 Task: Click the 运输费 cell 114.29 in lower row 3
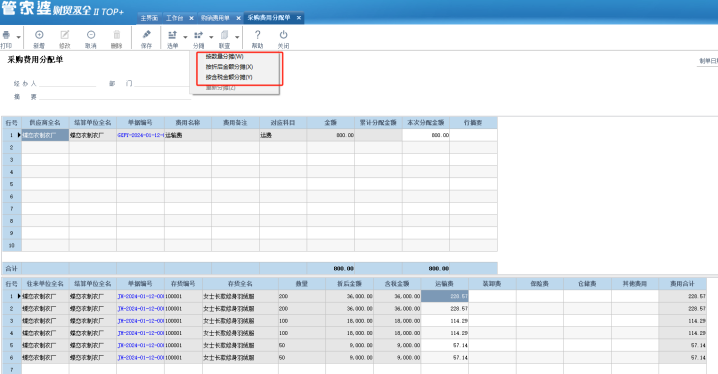444,321
